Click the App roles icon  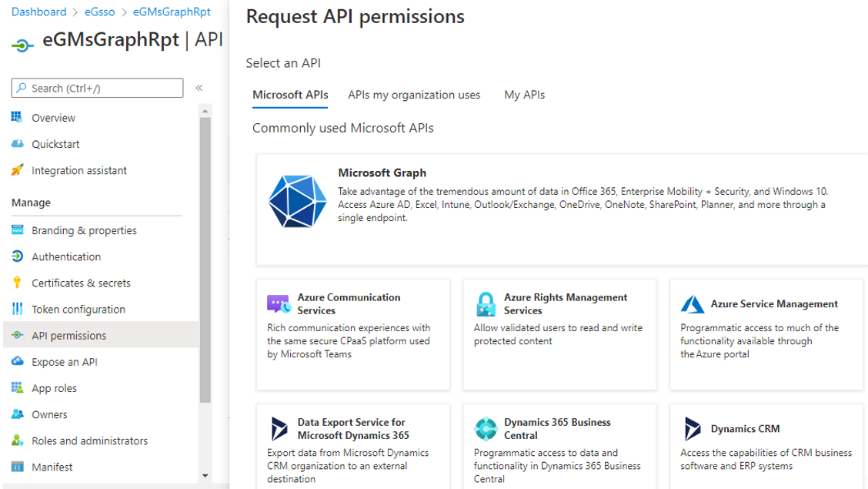pos(17,387)
